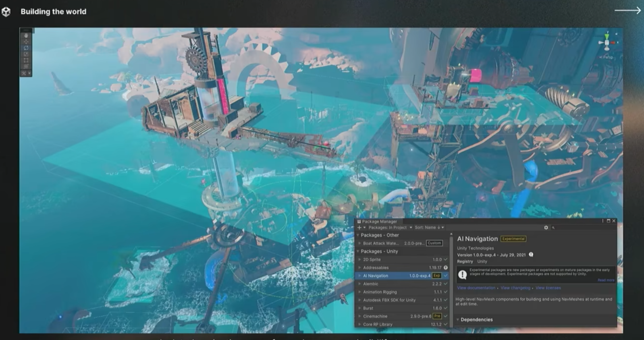
Task: Click the Animation Rigging installed checkmark
Action: click(445, 292)
